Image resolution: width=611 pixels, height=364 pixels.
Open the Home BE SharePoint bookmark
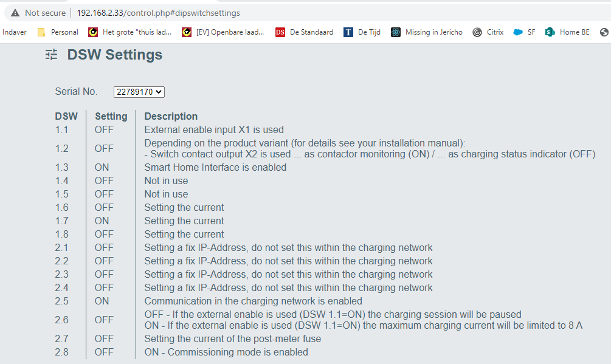[x=567, y=32]
